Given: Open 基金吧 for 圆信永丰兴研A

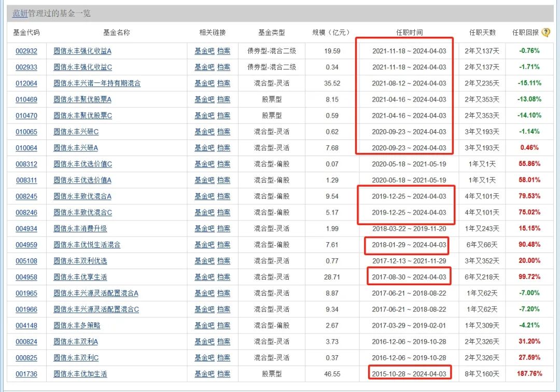Looking at the screenshot, I should tap(204, 148).
